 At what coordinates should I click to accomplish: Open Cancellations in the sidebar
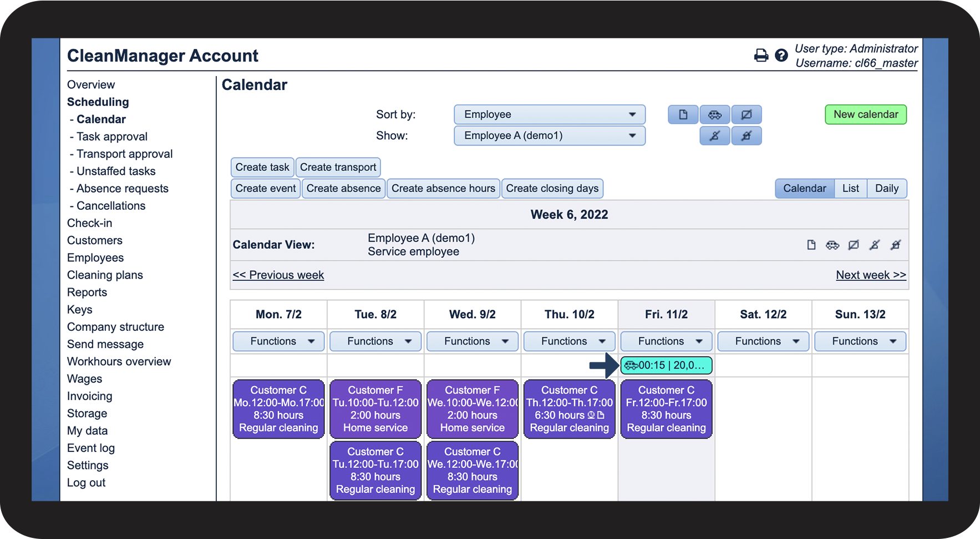(111, 205)
